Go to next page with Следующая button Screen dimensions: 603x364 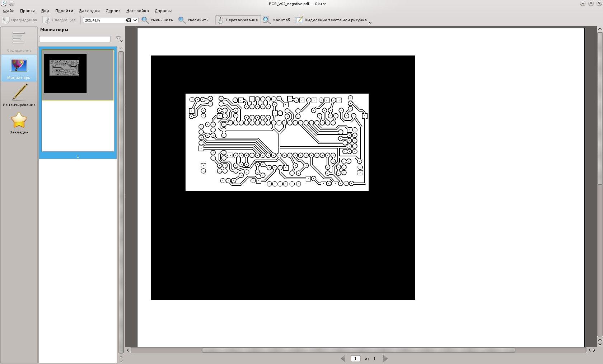[59, 20]
